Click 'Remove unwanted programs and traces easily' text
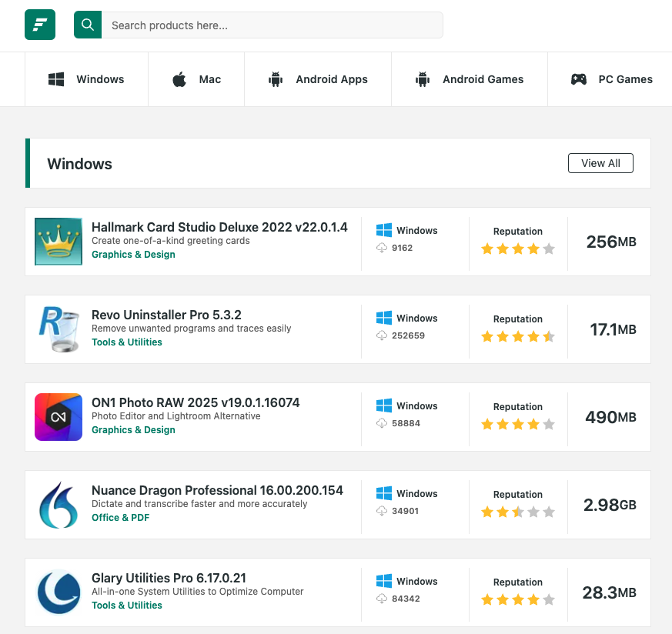672x634 pixels. click(x=191, y=329)
